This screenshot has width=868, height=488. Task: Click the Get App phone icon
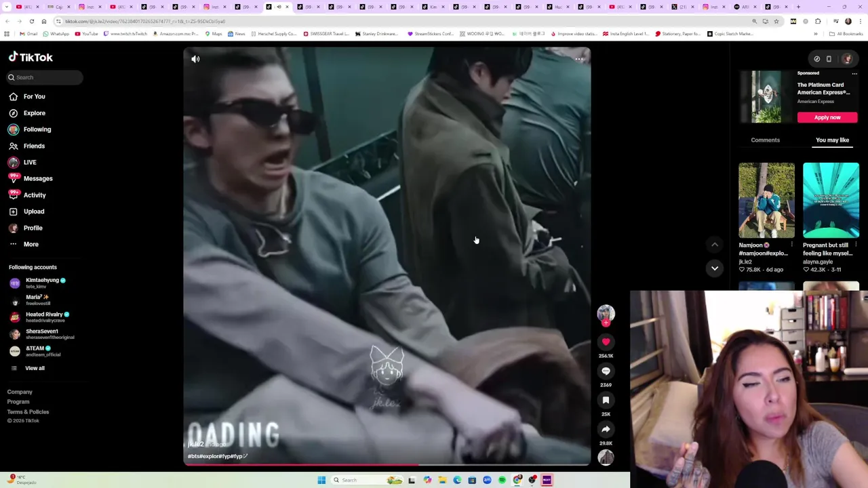point(829,59)
